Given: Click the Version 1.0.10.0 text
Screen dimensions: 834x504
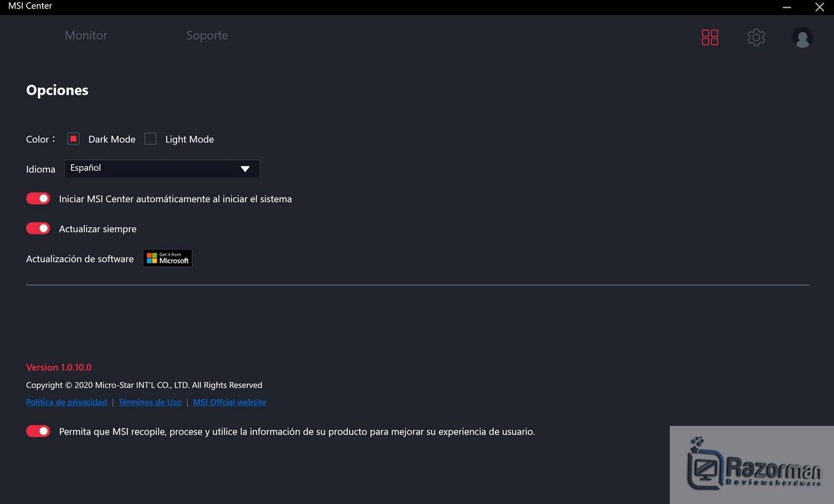Looking at the screenshot, I should [58, 367].
